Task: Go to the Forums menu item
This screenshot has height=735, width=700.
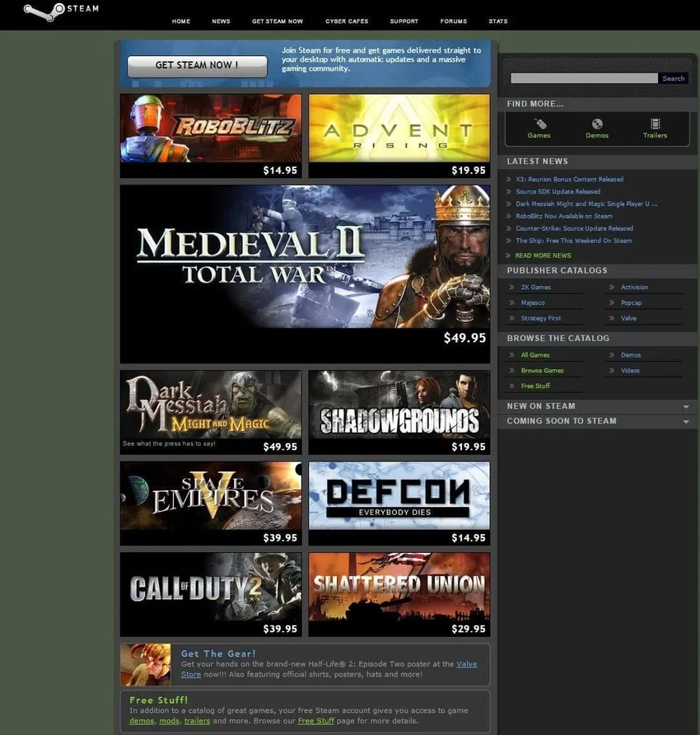Action: click(x=453, y=21)
